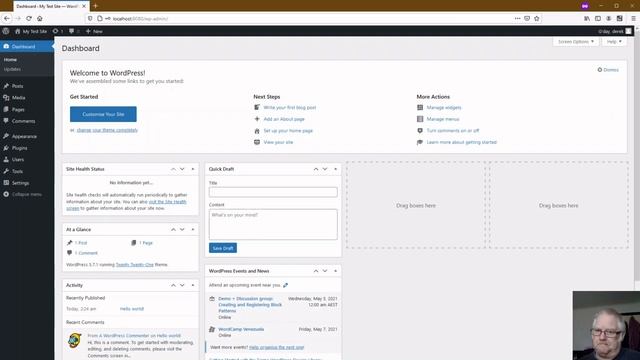Viewport: 640px width, 360px height.
Task: Open Plugins in the sidebar
Action: [20, 148]
